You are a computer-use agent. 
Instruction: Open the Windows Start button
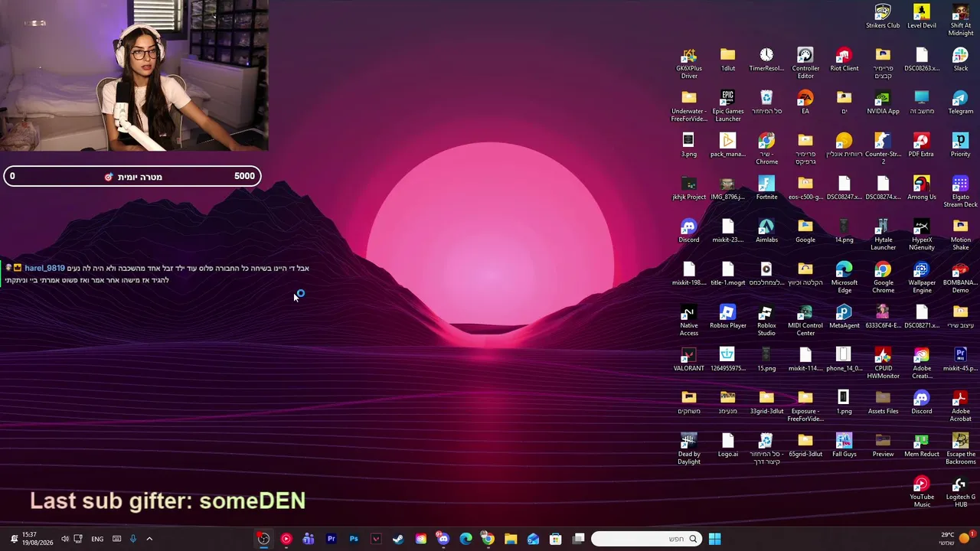(714, 539)
